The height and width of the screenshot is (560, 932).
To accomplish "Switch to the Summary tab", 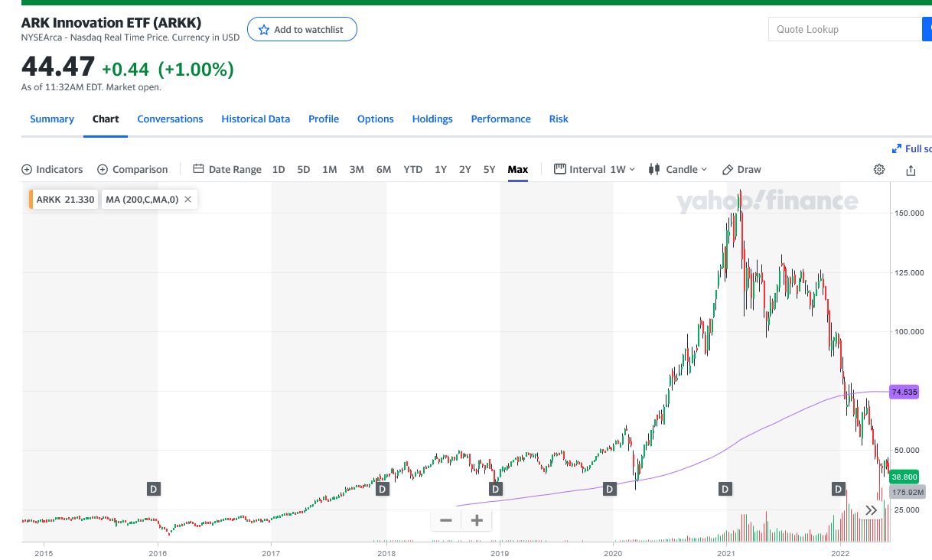I will click(x=52, y=119).
